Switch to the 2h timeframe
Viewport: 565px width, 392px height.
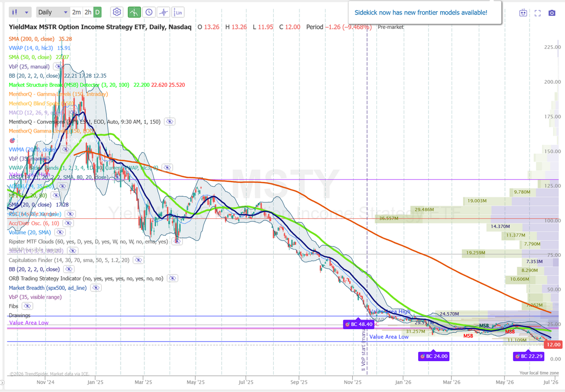tap(88, 12)
